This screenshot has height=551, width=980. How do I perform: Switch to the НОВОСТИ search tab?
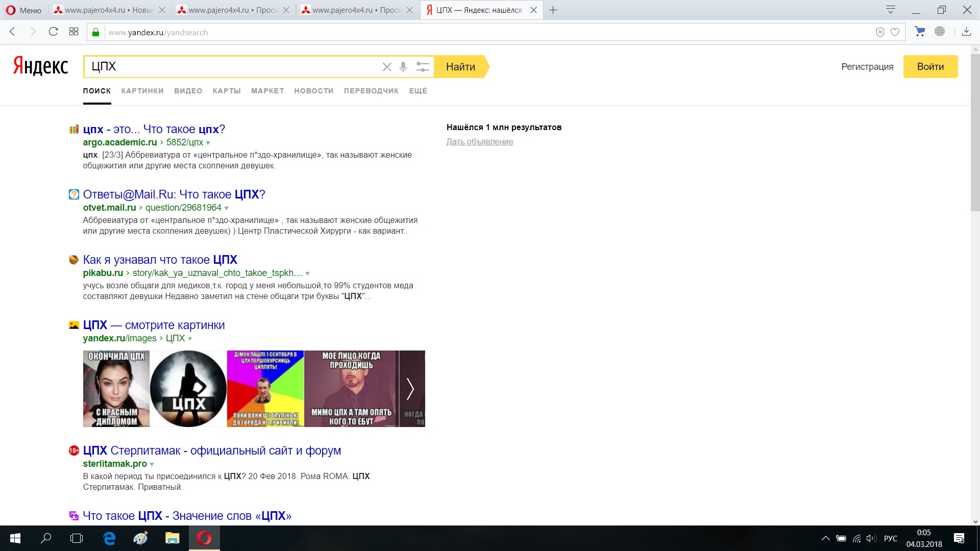point(313,91)
